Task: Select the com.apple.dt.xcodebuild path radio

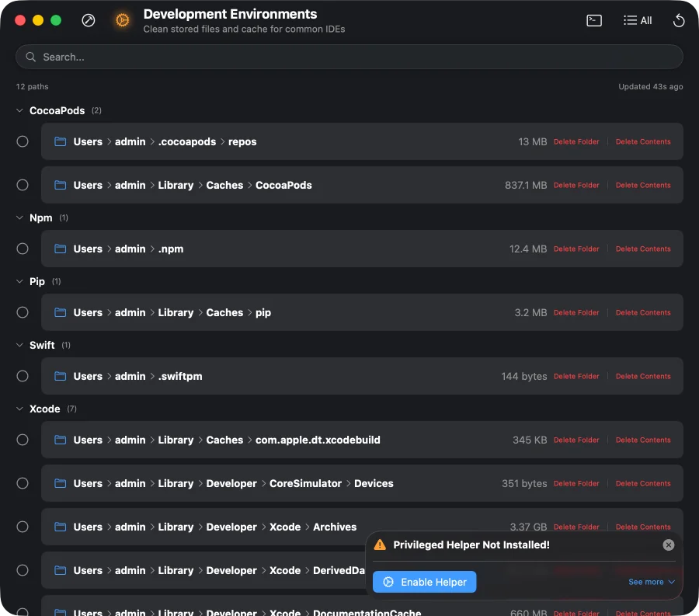Action: 23,440
